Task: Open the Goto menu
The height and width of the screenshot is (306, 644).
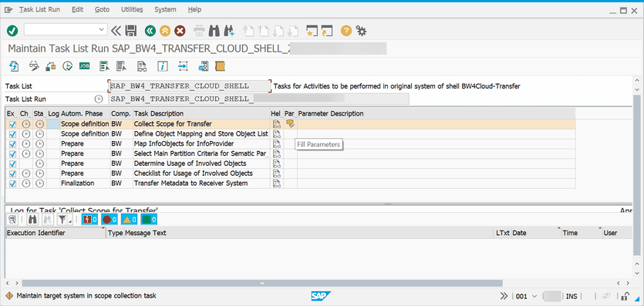Action: pyautogui.click(x=102, y=9)
